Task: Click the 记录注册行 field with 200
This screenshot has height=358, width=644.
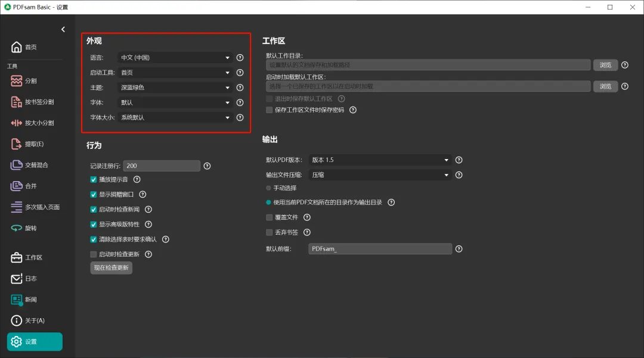Action: coord(162,166)
